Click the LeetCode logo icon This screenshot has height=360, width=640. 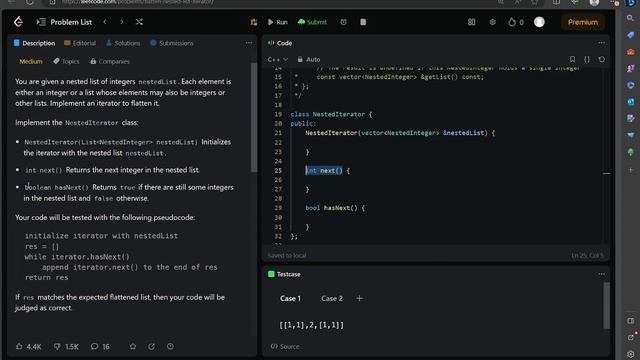(18, 22)
